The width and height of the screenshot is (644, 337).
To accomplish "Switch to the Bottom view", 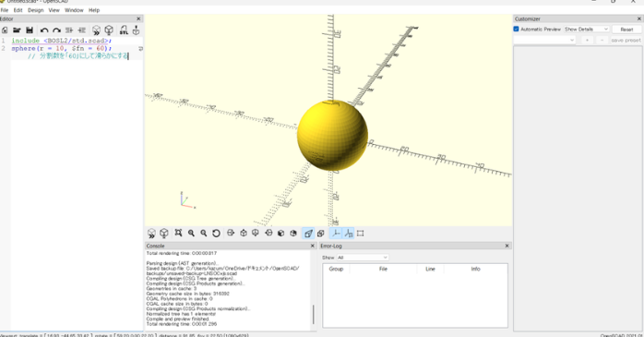I will 256,233.
